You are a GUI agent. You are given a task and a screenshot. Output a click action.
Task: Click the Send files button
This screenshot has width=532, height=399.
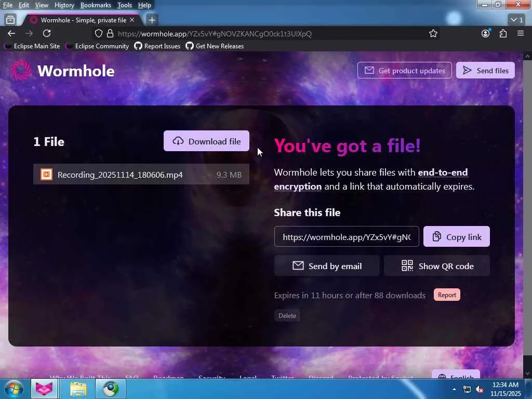click(485, 70)
